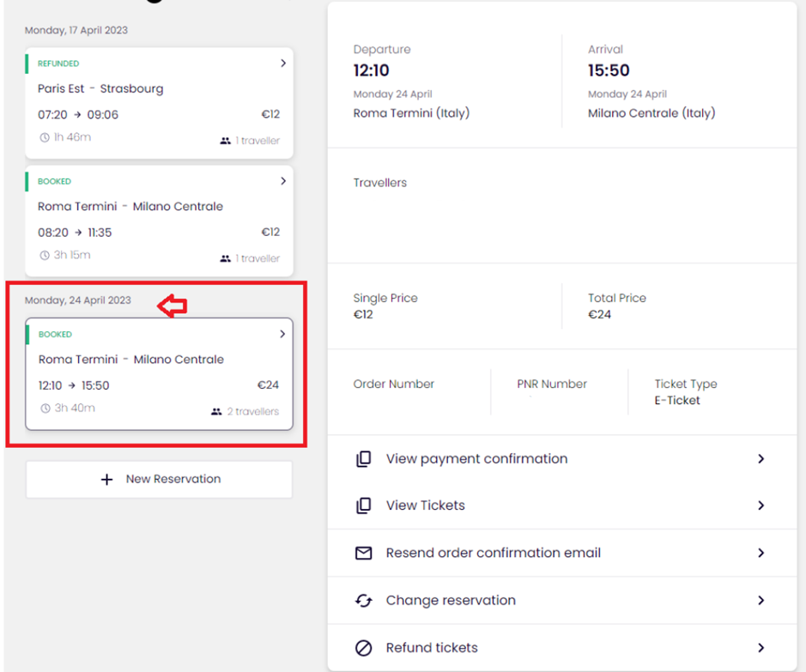Click the chevron next to View Tickets
Screen dimensions: 806x672
761,506
